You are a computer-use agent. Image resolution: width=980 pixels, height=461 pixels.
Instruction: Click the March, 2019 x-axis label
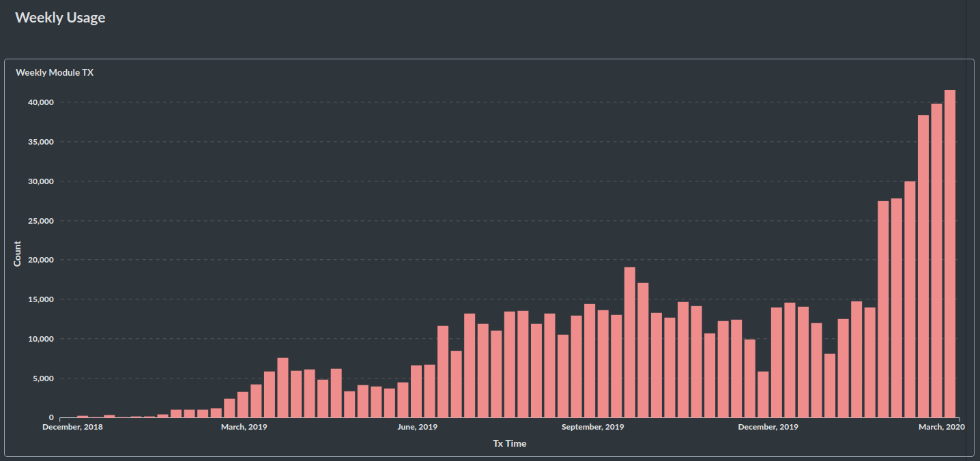[x=244, y=427]
